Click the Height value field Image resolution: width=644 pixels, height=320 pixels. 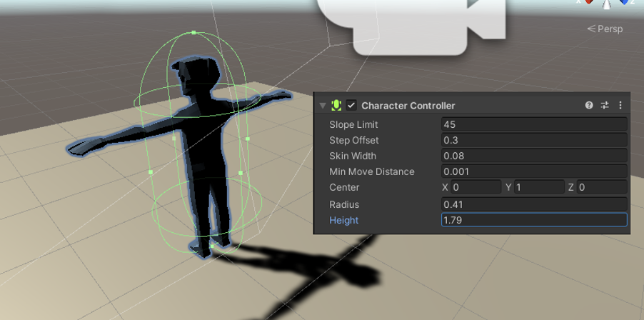534,220
